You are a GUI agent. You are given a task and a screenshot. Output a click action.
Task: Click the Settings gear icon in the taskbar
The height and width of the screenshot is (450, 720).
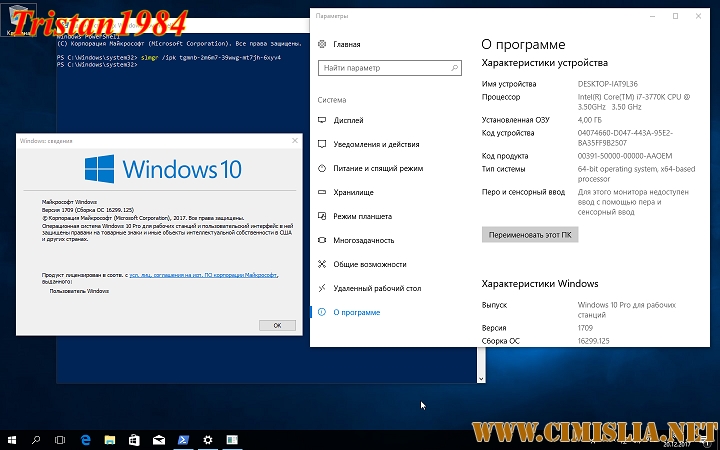[x=207, y=439]
